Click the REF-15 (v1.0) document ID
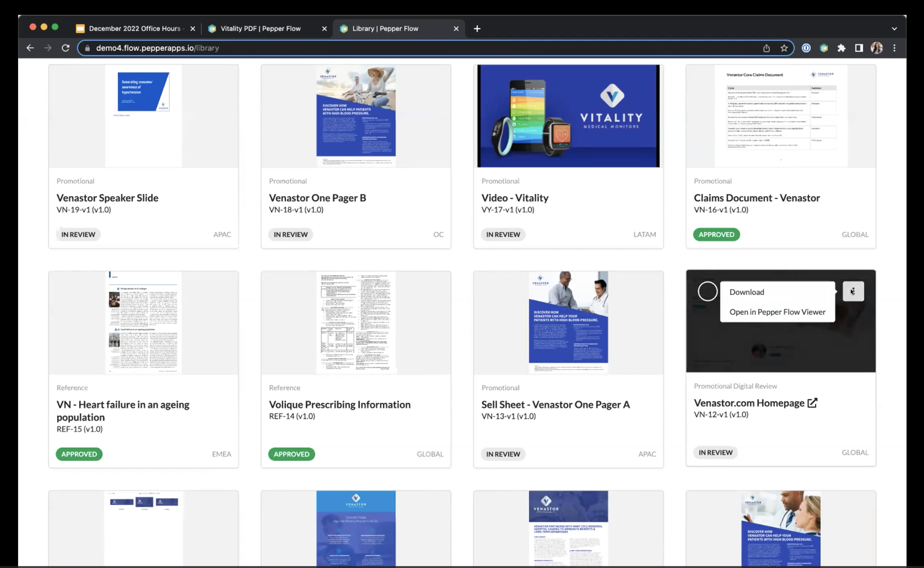The height and width of the screenshot is (568, 924). point(79,429)
